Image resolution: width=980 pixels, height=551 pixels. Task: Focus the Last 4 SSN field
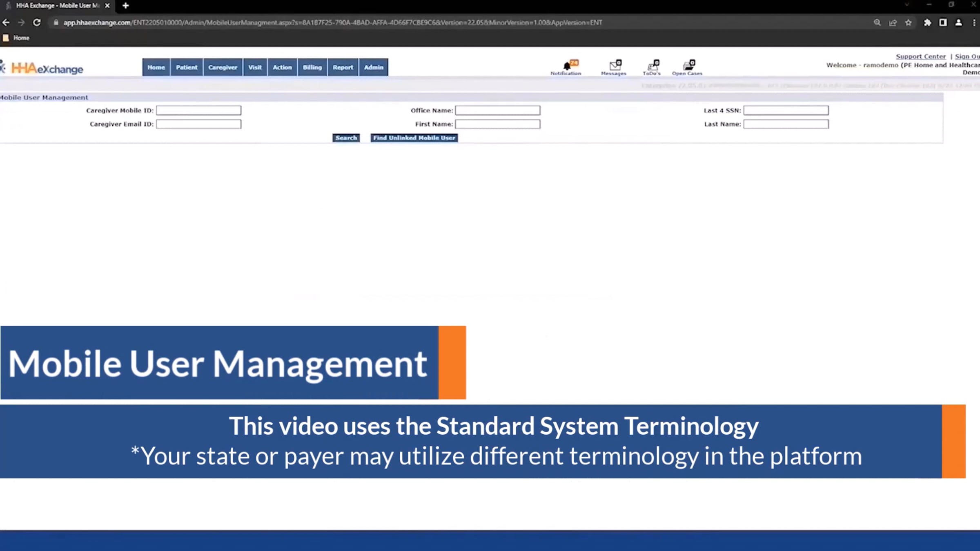(x=786, y=110)
